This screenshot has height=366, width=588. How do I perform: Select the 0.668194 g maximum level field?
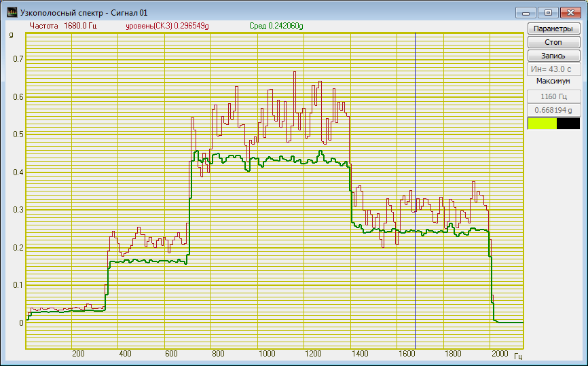click(x=554, y=110)
